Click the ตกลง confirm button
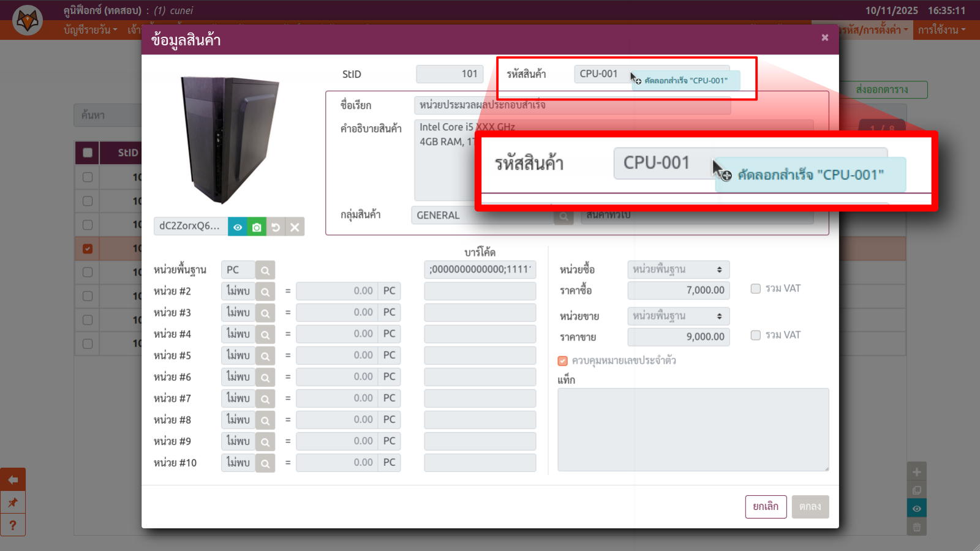Image resolution: width=980 pixels, height=551 pixels. tap(810, 507)
